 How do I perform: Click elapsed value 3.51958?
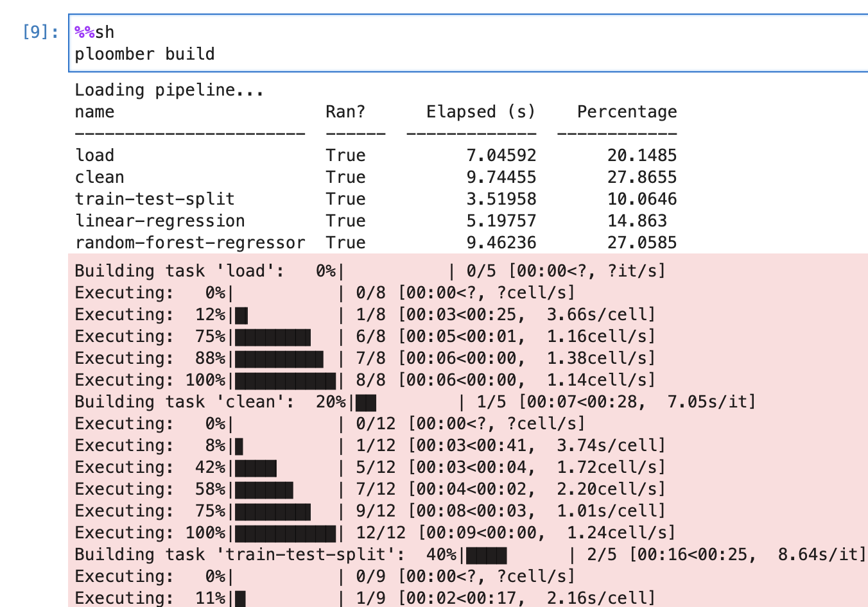(x=501, y=199)
